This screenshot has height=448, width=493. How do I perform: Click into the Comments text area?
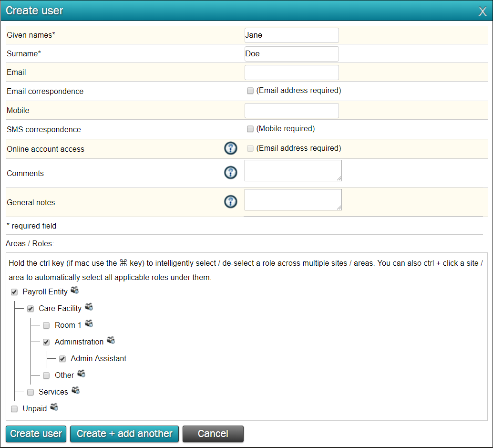(x=293, y=170)
